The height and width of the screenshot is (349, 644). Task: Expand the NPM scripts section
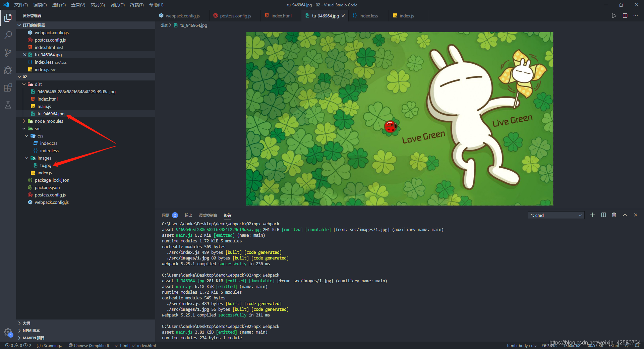tap(85, 331)
